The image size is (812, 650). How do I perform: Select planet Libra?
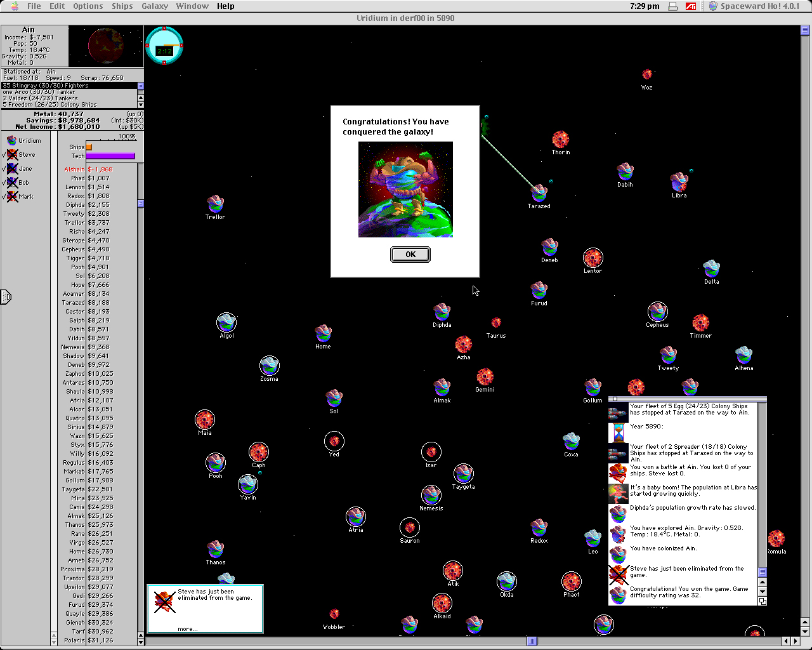point(679,182)
